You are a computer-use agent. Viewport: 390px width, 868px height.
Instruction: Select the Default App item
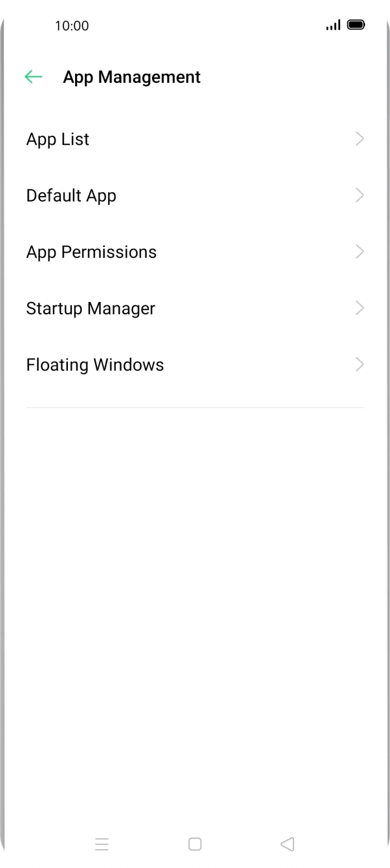[71, 195]
